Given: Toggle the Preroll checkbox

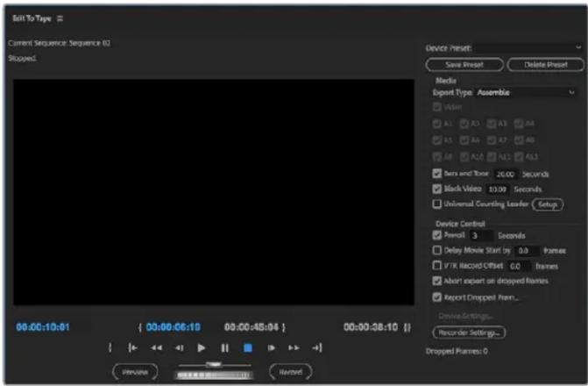Looking at the screenshot, I should (x=437, y=235).
